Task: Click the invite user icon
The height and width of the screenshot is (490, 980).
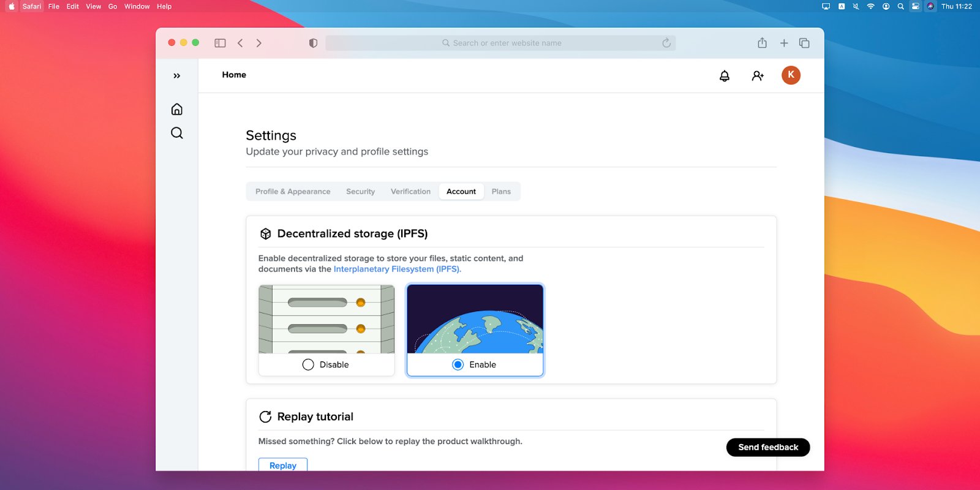Action: coord(758,75)
